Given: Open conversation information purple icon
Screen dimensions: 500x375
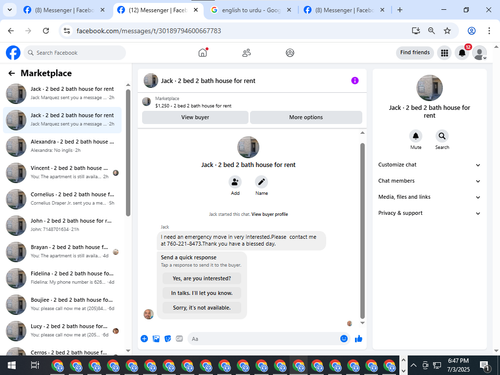Looking at the screenshot, I should (355, 81).
